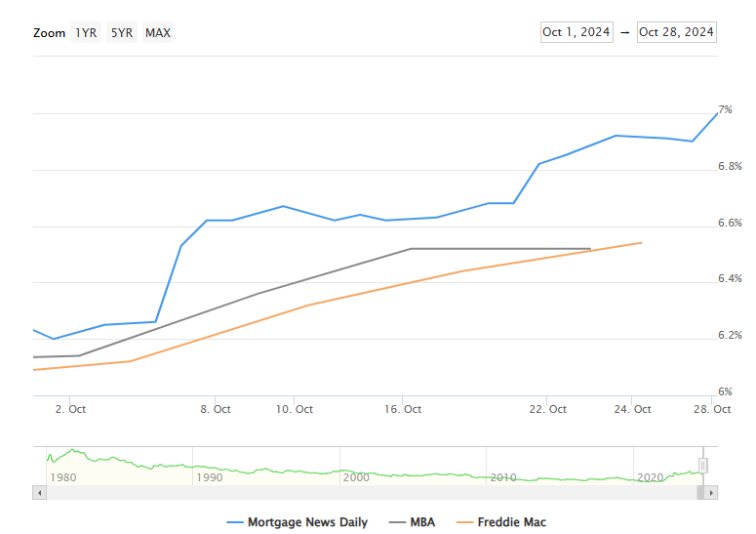Set zoom range to 1YR
The image size is (756, 534).
point(86,33)
